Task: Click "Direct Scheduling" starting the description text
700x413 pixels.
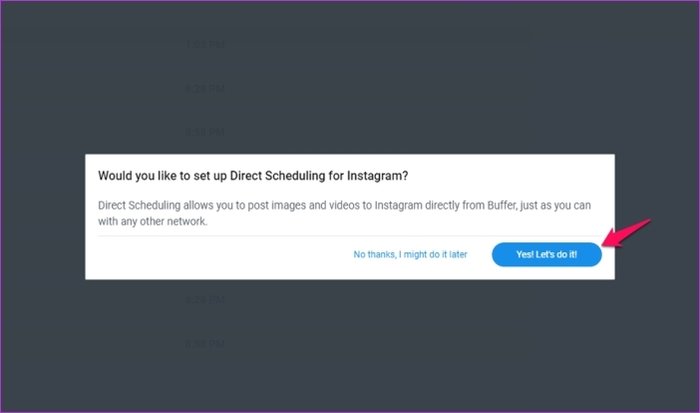Action: pyautogui.click(x=138, y=204)
